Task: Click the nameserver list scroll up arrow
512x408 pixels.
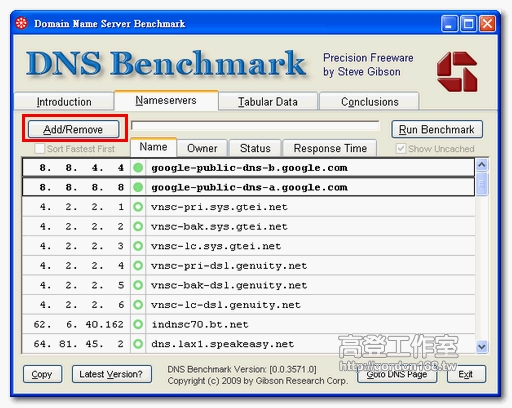Action: coord(482,164)
